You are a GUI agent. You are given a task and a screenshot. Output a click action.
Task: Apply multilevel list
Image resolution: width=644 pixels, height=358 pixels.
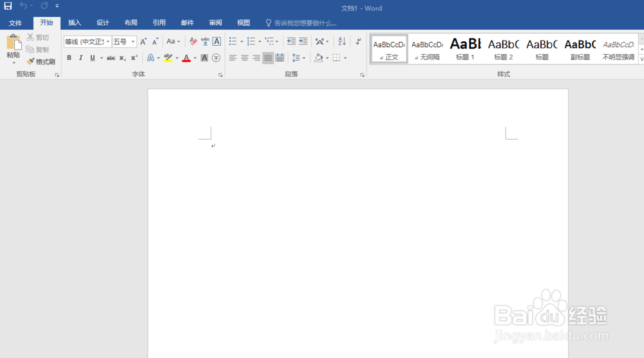coord(269,41)
